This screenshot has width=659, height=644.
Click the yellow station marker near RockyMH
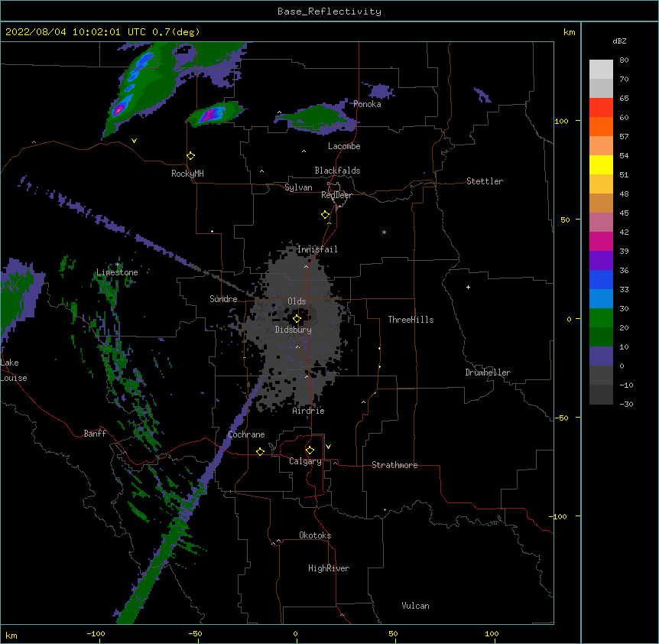point(191,156)
